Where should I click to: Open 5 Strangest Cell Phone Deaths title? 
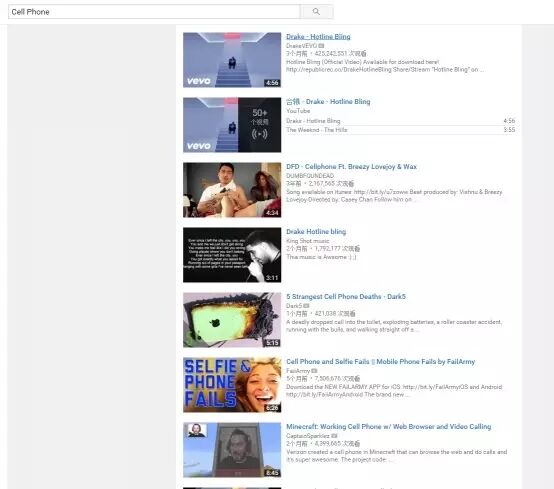pos(346,296)
